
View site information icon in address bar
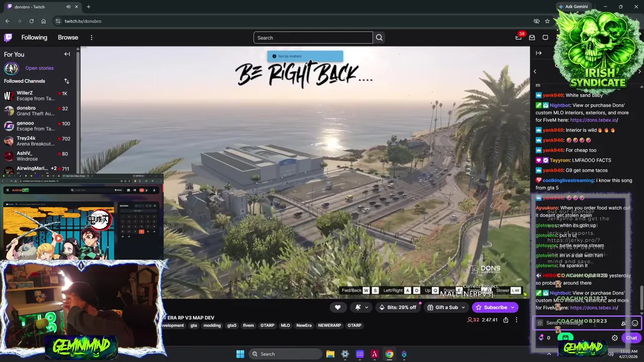[x=58, y=21]
